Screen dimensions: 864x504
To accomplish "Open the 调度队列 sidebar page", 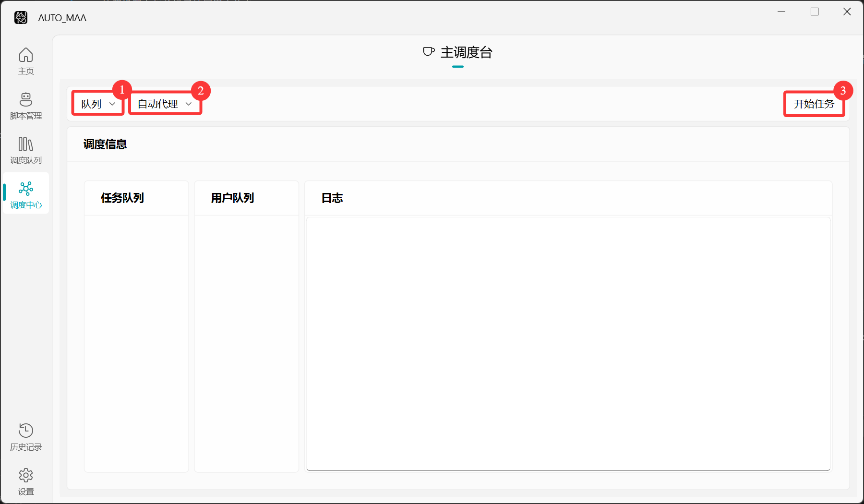I will 26,150.
